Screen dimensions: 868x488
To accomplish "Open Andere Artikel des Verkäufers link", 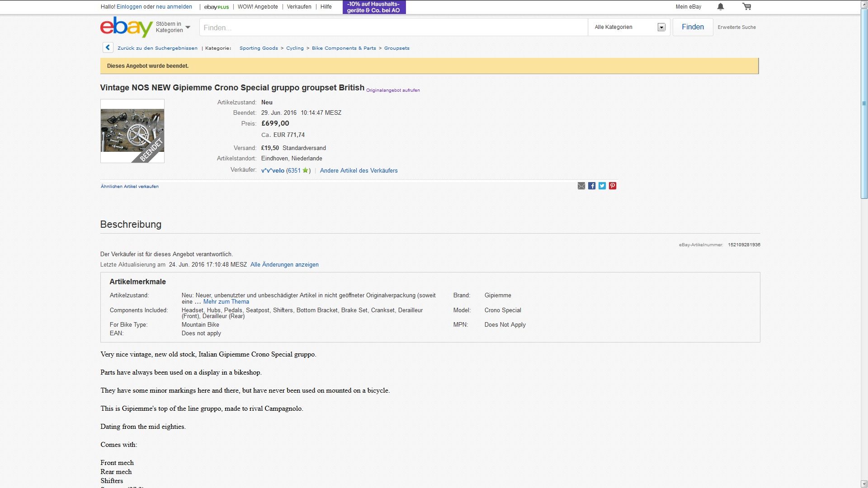I will [x=359, y=171].
